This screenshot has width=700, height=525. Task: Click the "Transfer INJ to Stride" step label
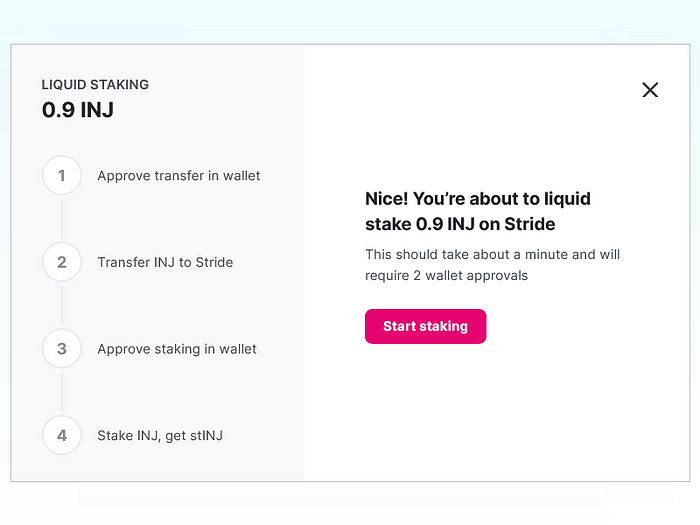(165, 262)
